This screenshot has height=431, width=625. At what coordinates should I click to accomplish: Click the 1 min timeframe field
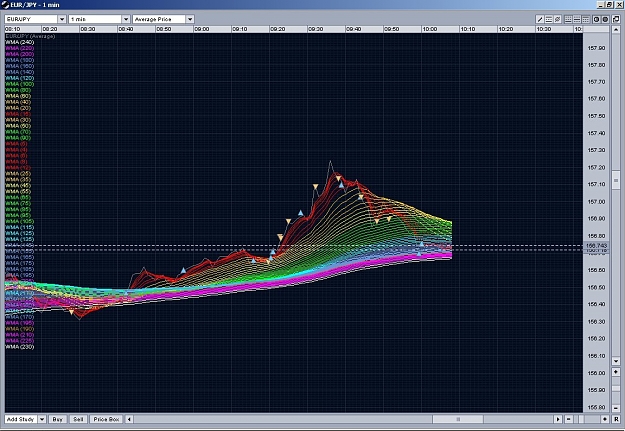coord(95,19)
